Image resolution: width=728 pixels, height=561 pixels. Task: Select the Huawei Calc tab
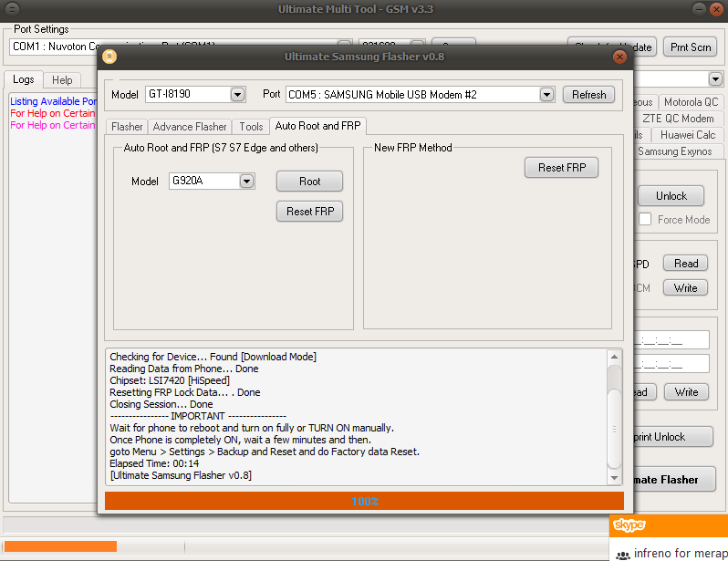coord(687,135)
